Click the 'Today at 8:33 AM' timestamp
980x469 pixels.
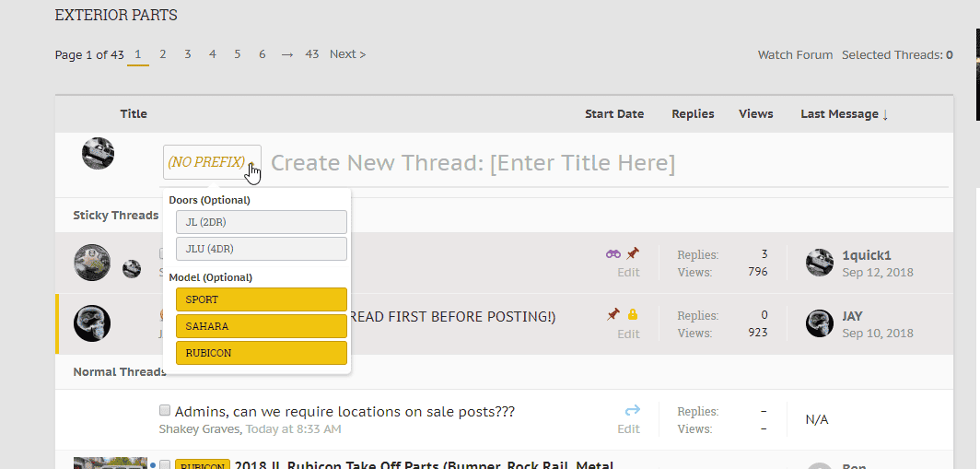point(293,429)
